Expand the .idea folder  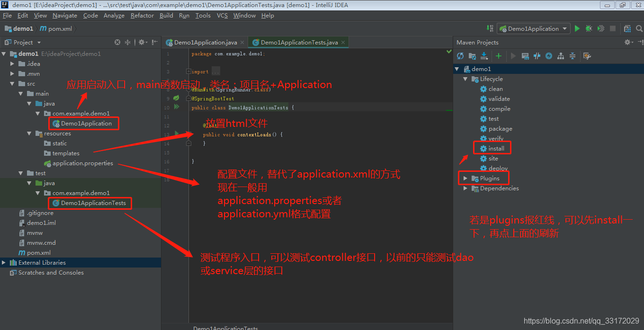pyautogui.click(x=13, y=63)
